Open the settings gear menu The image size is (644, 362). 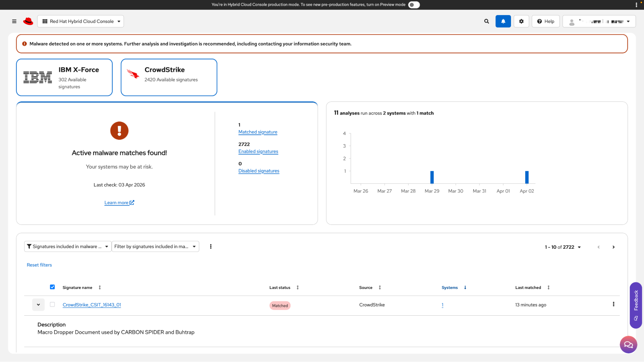[521, 21]
